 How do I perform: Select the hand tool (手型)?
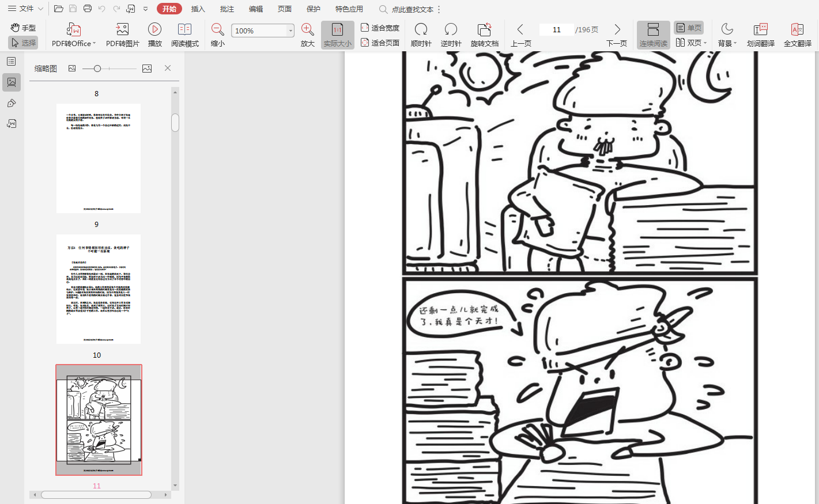(x=23, y=28)
